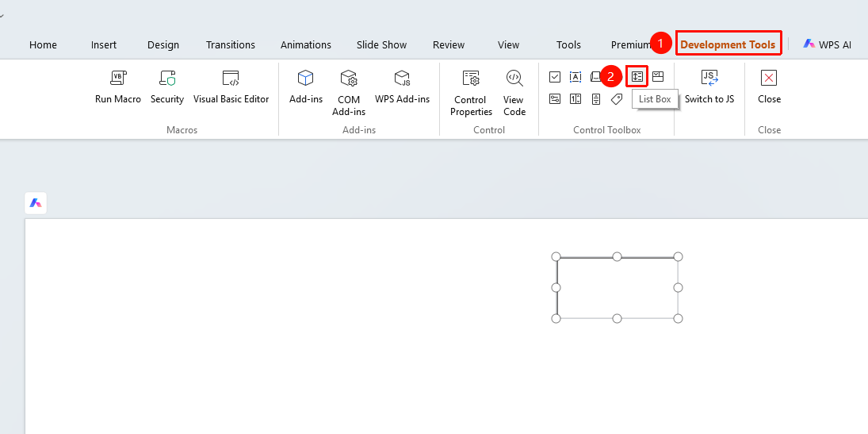This screenshot has height=434, width=868.
Task: Click bottom-right handle of list box
Action: 678,318
